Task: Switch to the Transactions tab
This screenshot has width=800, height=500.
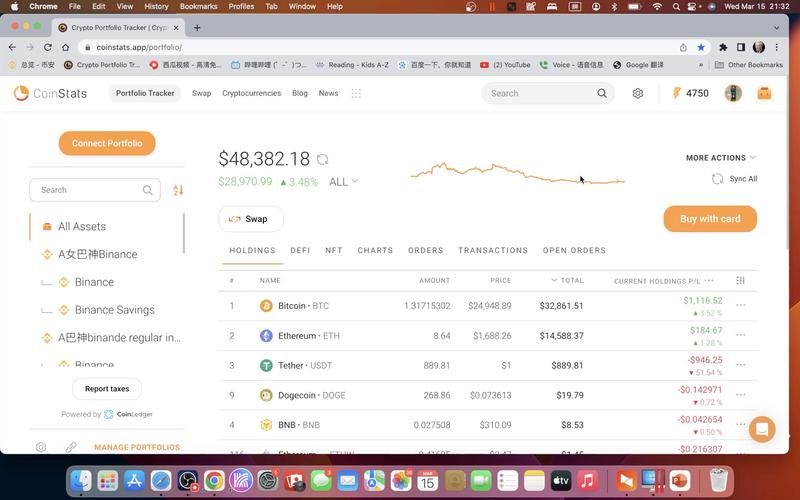Action: coord(493,251)
